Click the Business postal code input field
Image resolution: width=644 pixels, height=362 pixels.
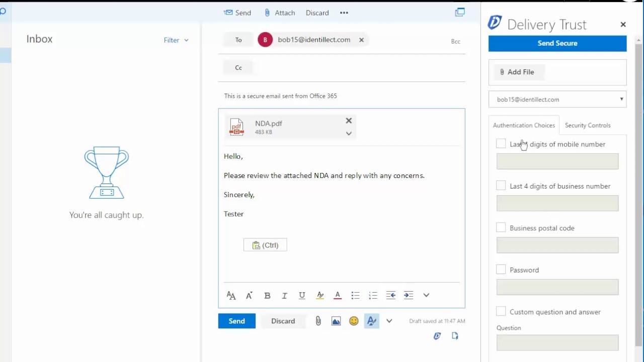point(557,245)
